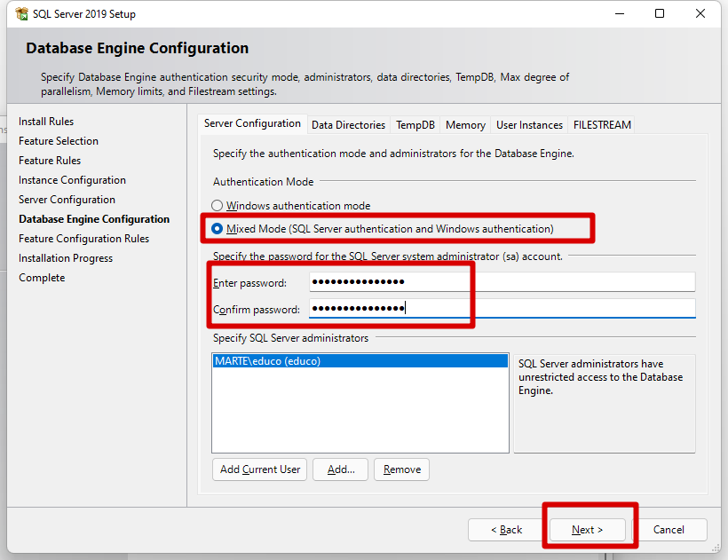Viewport: 728px width, 560px height.
Task: Click the Installation Progress step
Action: pos(66,258)
